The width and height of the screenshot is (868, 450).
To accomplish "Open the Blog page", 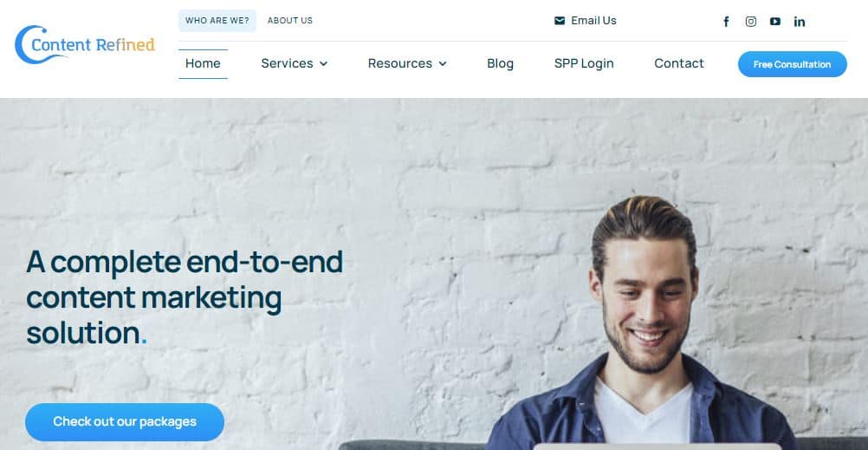I will click(501, 64).
